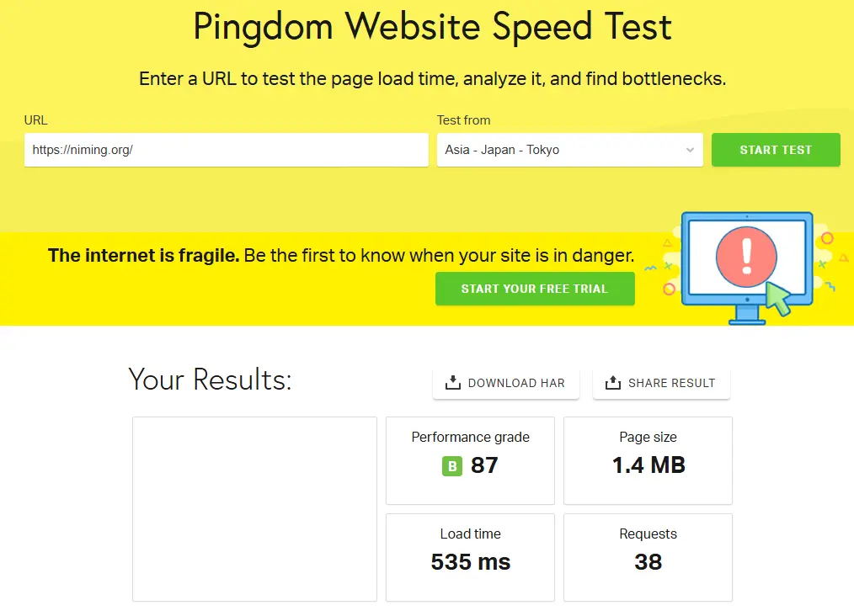This screenshot has width=854, height=616.
Task: Click START YOUR FREE TRIAL button
Action: coord(535,289)
